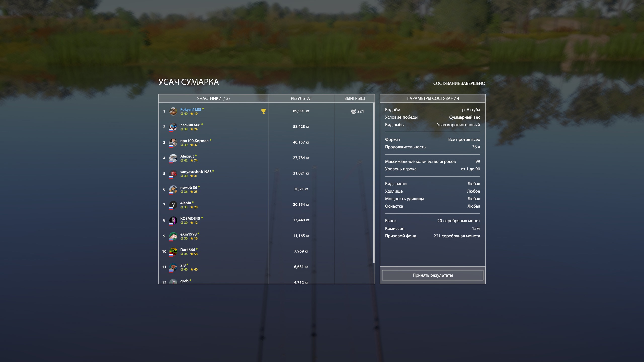
Task: Click the ВЫИГРЫШ column header
Action: click(x=354, y=98)
